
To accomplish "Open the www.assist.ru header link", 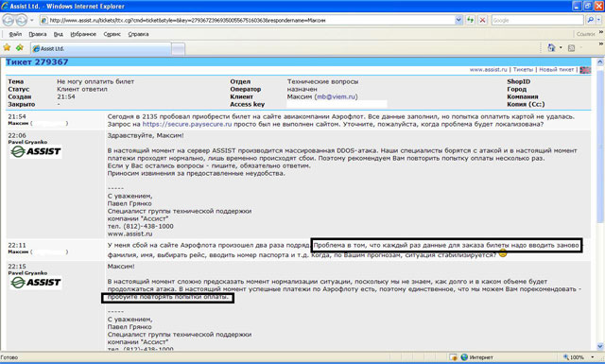I will (488, 70).
